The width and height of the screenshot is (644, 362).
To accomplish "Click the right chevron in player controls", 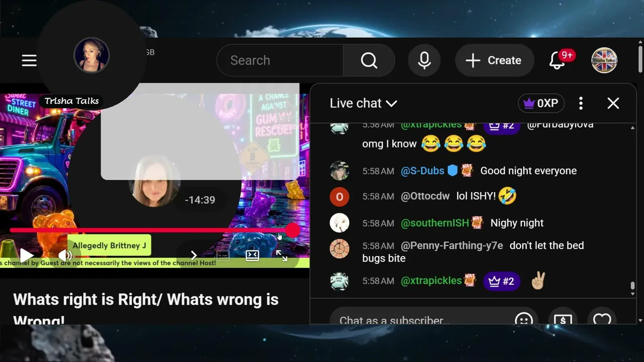I will tap(194, 255).
